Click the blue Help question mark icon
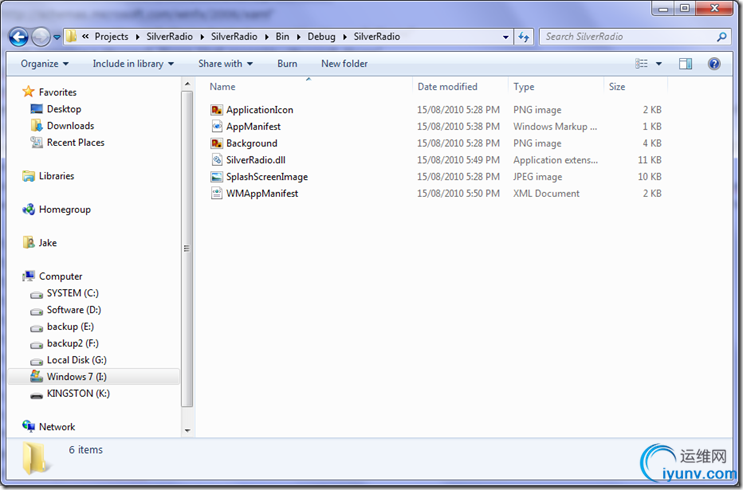 click(714, 64)
